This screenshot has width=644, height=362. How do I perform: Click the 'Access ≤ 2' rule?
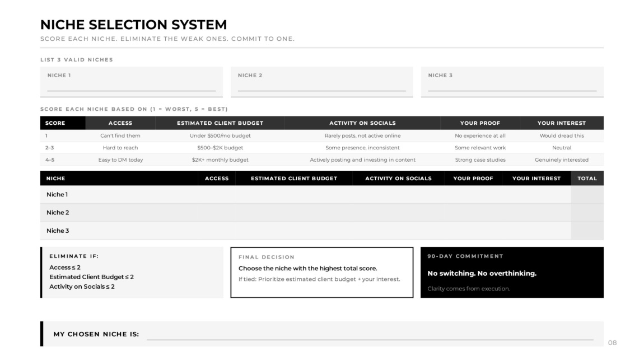[65, 267]
